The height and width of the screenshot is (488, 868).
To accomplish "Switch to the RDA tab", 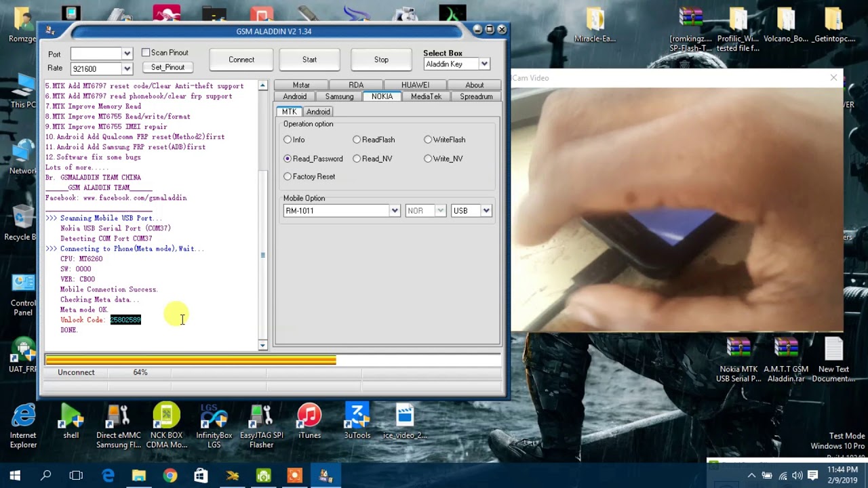I will (x=356, y=85).
